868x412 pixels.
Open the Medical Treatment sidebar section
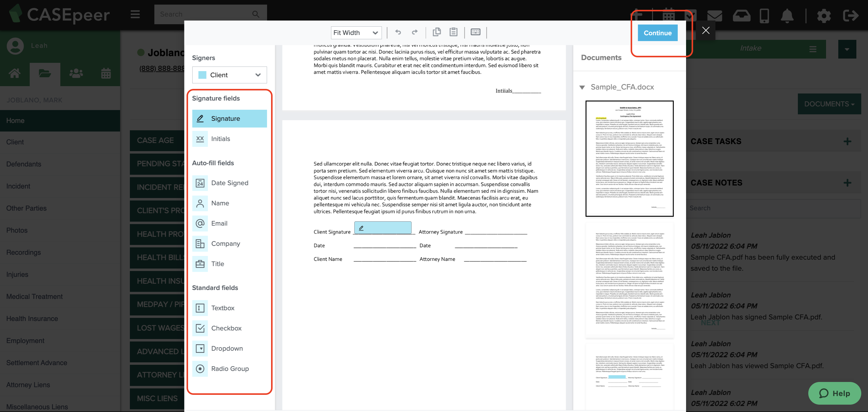(34, 296)
